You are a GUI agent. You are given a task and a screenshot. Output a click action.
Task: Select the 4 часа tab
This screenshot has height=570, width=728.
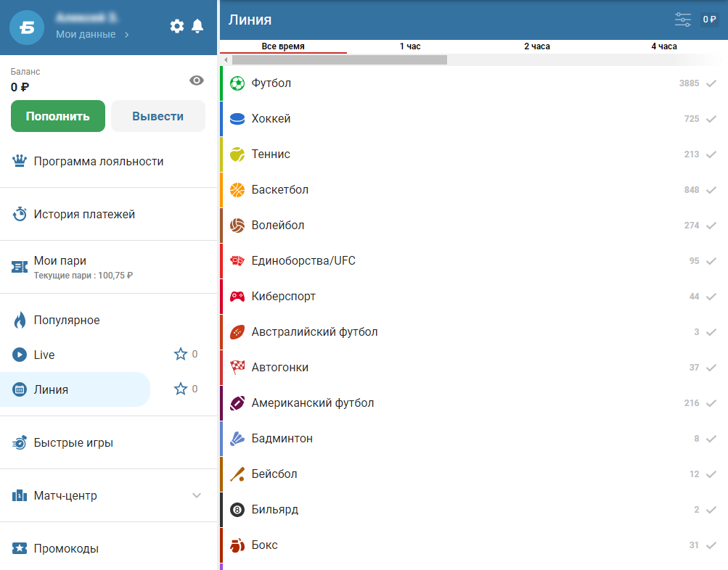tap(664, 46)
